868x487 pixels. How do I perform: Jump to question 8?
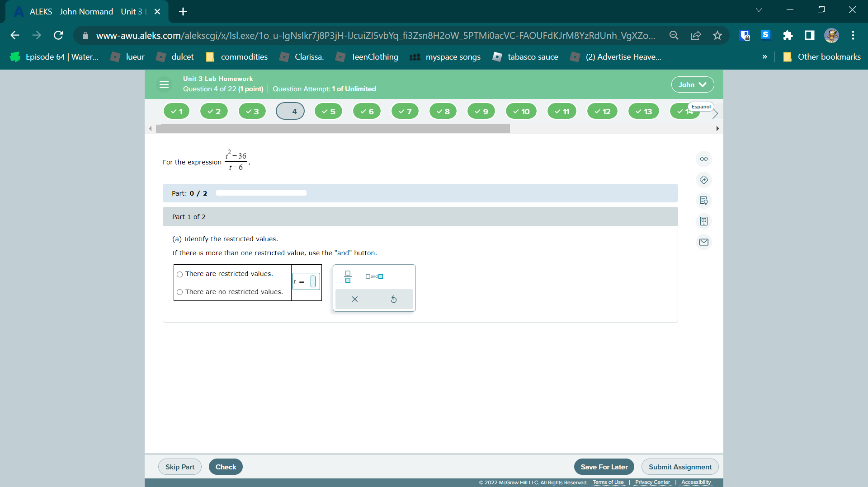[x=443, y=111]
